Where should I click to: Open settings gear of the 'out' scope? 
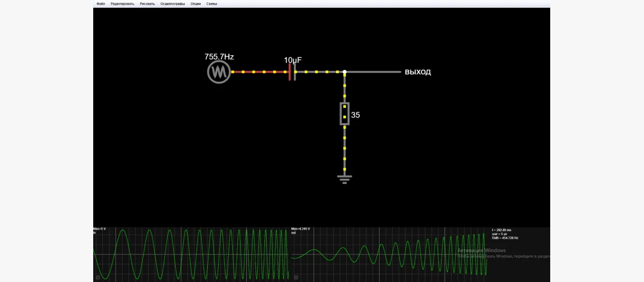click(294, 277)
